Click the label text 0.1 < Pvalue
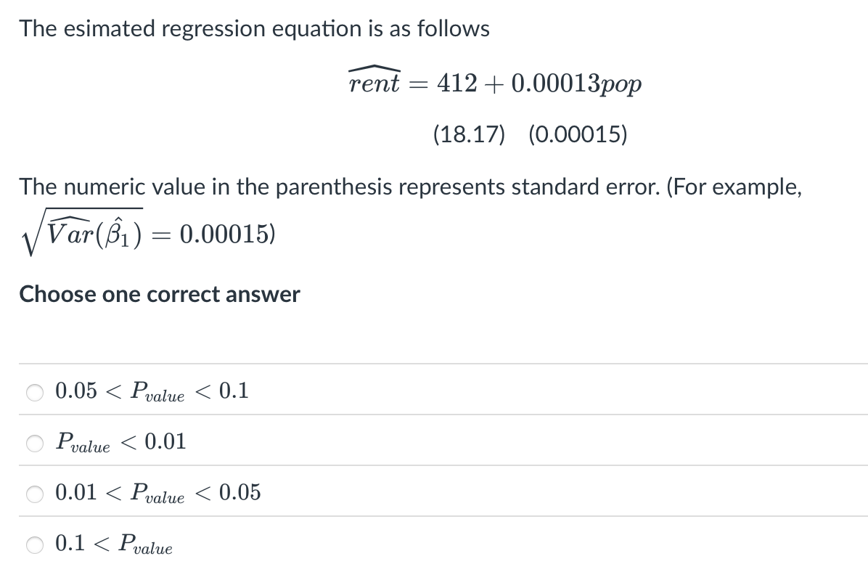 (x=114, y=544)
